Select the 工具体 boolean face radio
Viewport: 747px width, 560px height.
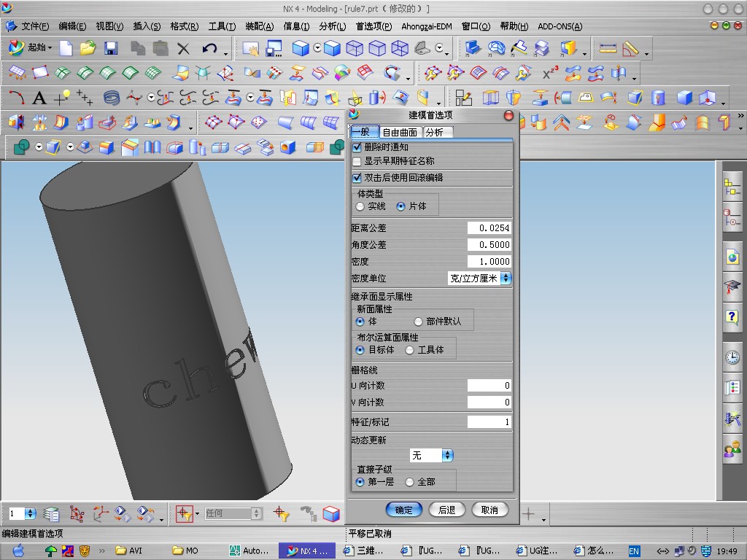tap(410, 350)
